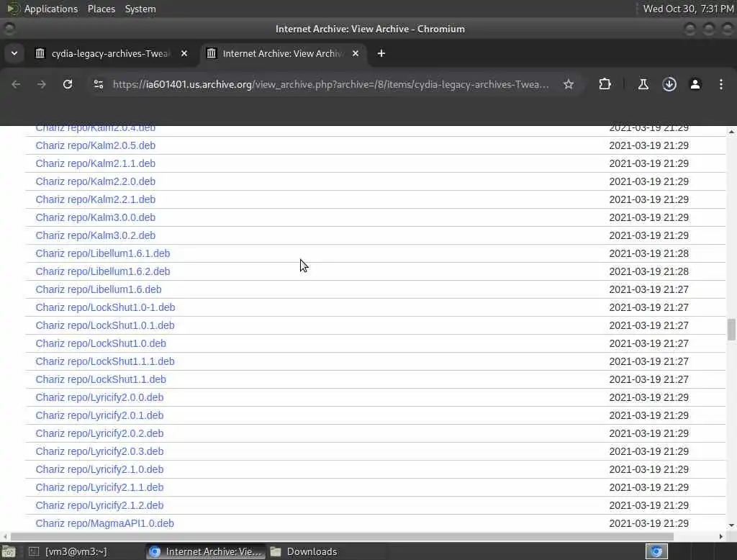Show downloads via the download icon
This screenshot has width=737, height=560.
click(669, 84)
